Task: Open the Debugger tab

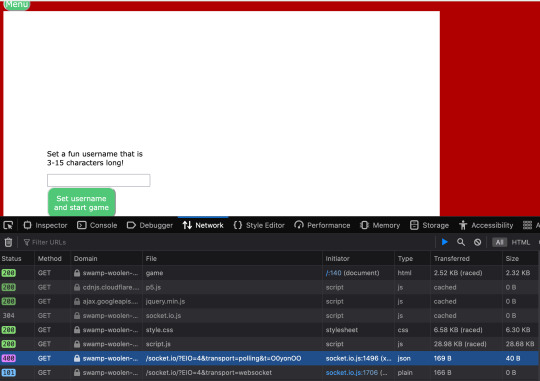Action: pos(150,225)
